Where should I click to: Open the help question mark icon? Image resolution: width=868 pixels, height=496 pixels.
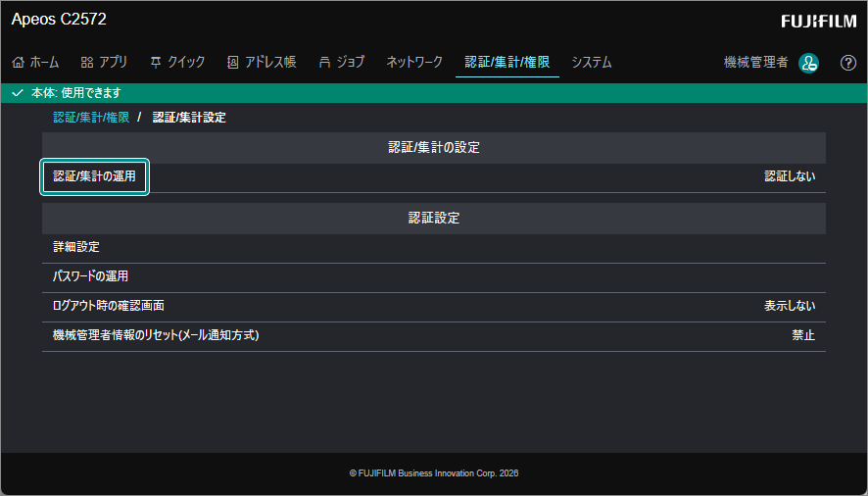[848, 63]
